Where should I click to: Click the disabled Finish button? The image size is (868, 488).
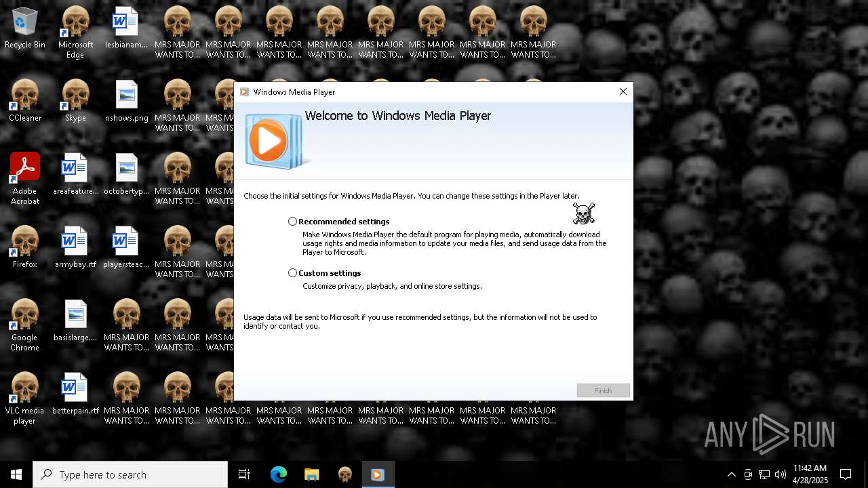pyautogui.click(x=603, y=390)
